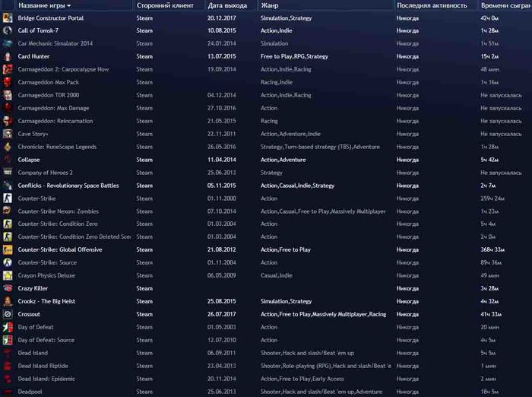
Task: Click the playtime 41ч 33м
Action: coord(491,314)
